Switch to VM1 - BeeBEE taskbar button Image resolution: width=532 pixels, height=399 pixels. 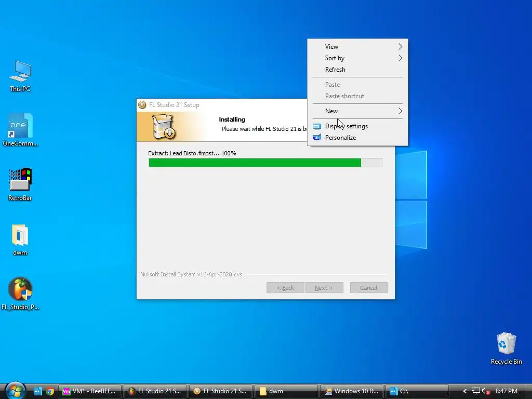[90, 391]
